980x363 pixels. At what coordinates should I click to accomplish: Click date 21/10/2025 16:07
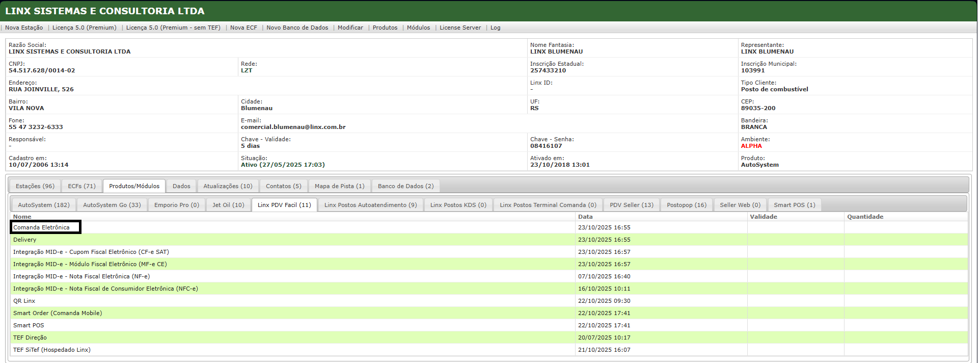point(604,350)
